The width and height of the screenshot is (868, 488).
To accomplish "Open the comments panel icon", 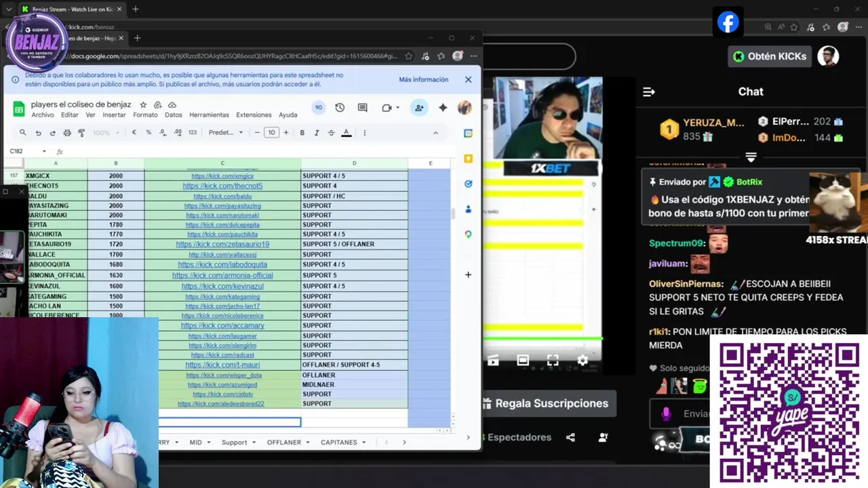I will point(362,108).
